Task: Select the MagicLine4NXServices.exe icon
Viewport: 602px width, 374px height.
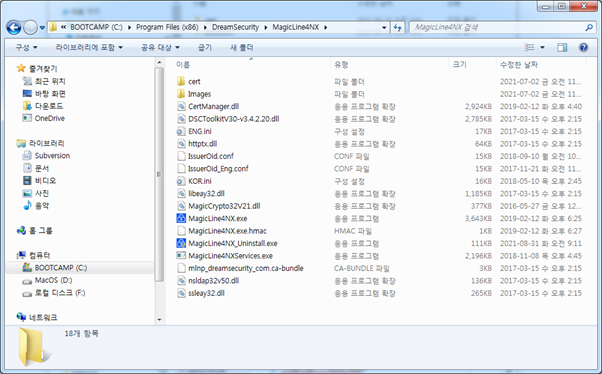Action: point(181,255)
